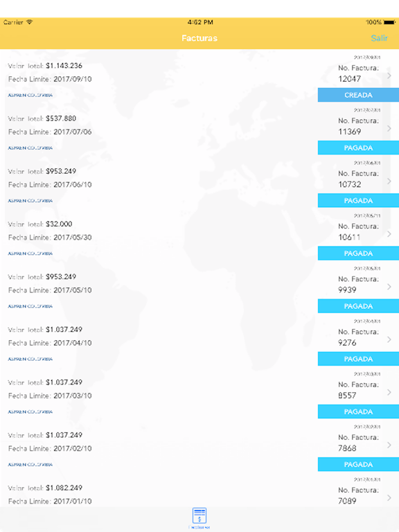Select the Aspen Colombia logo of first invoice
This screenshot has width=399, height=532.
pyautogui.click(x=30, y=95)
